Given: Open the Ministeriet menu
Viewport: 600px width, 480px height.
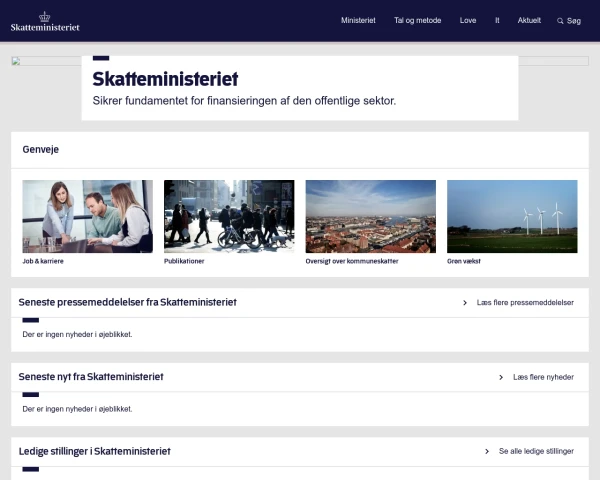Looking at the screenshot, I should [x=358, y=20].
